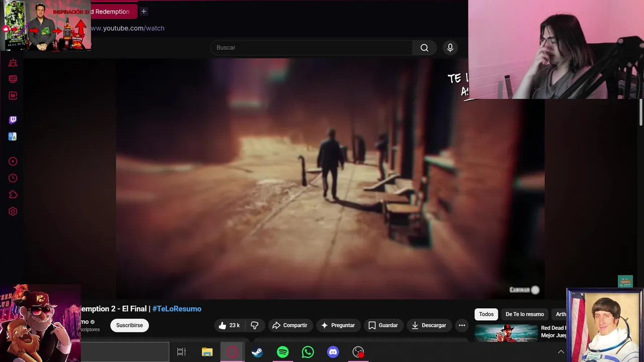This screenshot has width=644, height=362.
Task: Focus the YouTube Buscar search field
Action: [x=311, y=48]
